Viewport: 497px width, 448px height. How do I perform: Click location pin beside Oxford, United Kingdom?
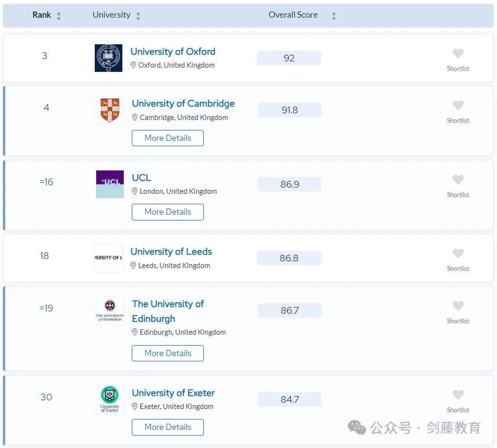[x=133, y=65]
